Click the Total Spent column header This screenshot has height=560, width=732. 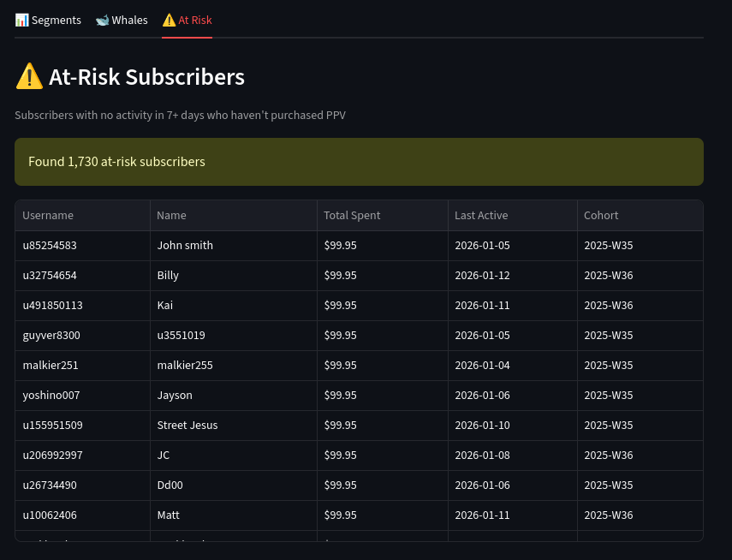pos(352,216)
